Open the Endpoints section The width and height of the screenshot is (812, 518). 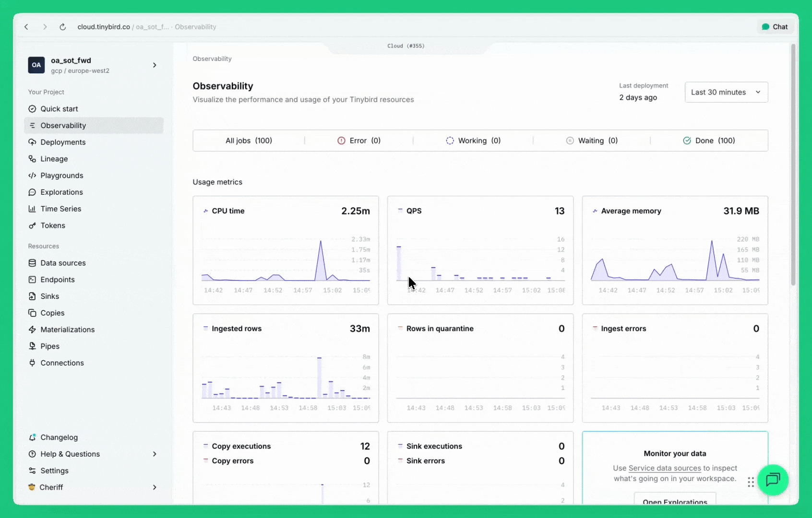point(57,279)
